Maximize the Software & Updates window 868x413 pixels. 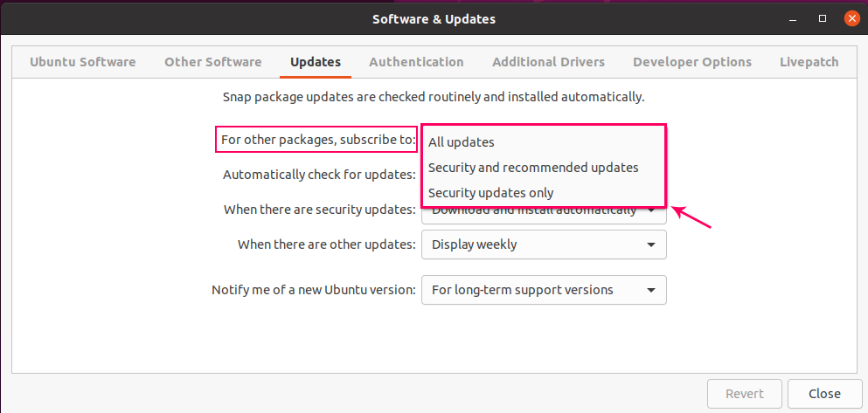click(x=823, y=18)
